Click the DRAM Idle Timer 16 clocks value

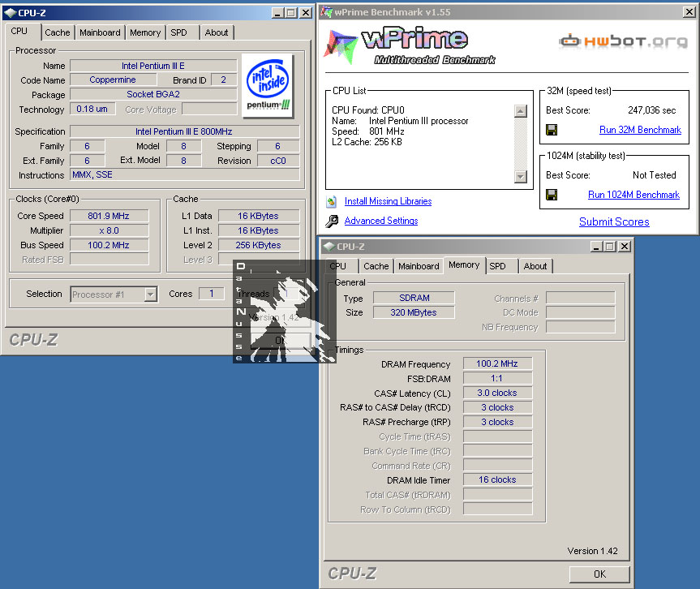(497, 479)
